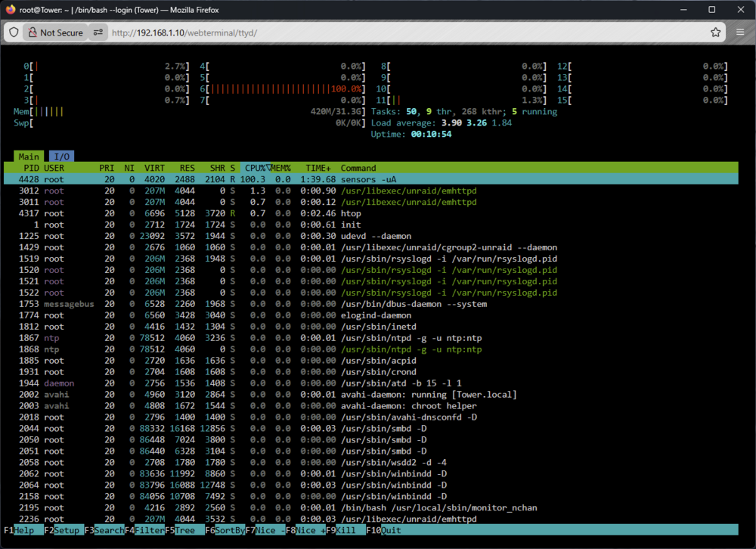Bookmark this page with the star icon
The width and height of the screenshot is (756, 549).
click(715, 33)
